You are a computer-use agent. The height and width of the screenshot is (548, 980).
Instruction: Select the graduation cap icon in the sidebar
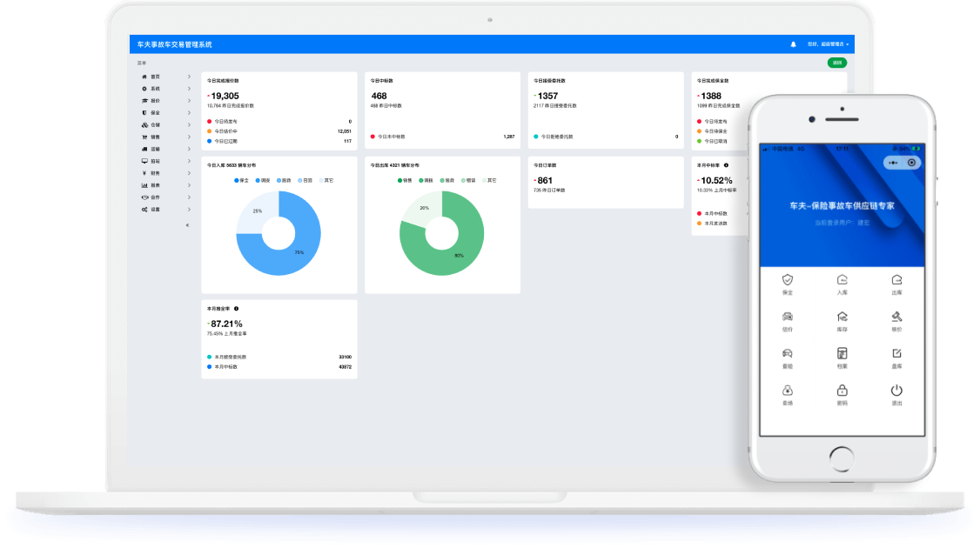point(144,101)
